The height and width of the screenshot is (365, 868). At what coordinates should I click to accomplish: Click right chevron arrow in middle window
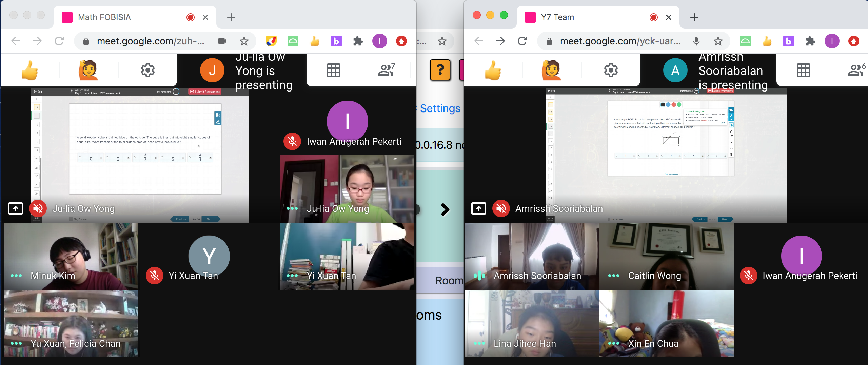[x=445, y=210]
